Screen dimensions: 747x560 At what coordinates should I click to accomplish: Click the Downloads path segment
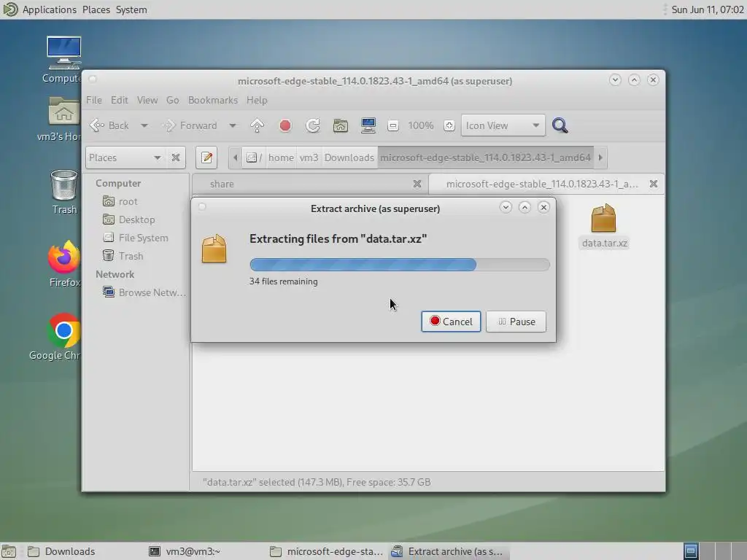(349, 157)
